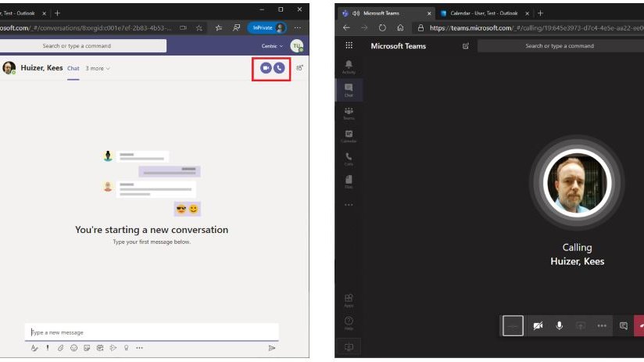Open left browser settings ellipsis menu
This screenshot has height=362, width=644.
[297, 28]
